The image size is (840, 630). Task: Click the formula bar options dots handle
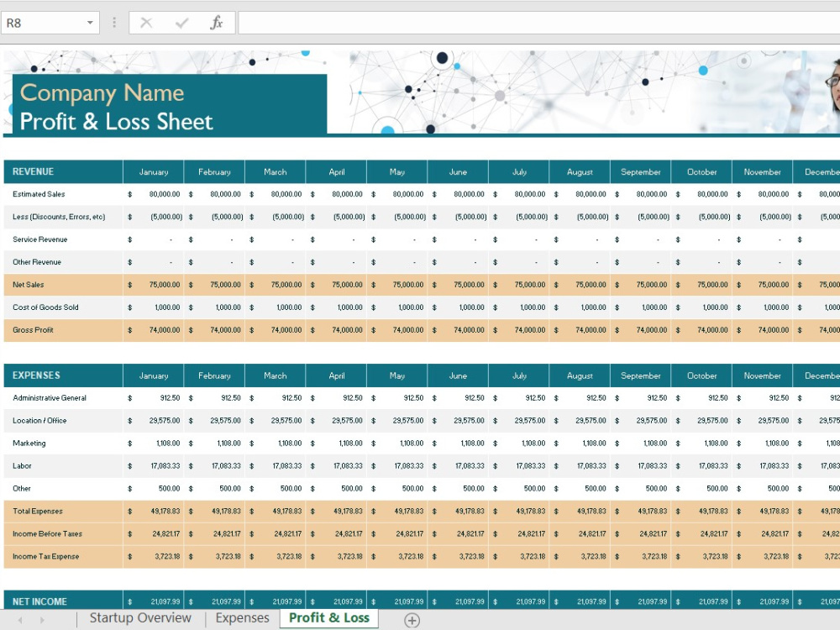tap(114, 23)
